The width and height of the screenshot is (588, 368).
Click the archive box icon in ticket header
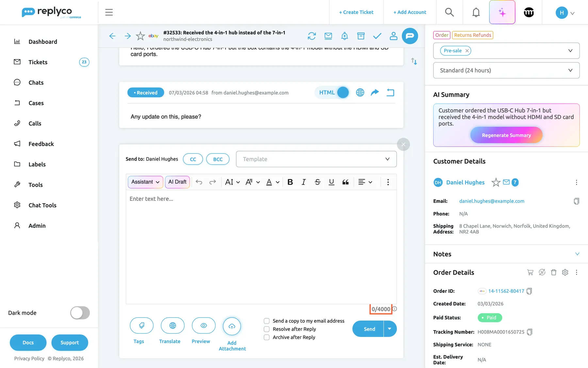tap(361, 36)
